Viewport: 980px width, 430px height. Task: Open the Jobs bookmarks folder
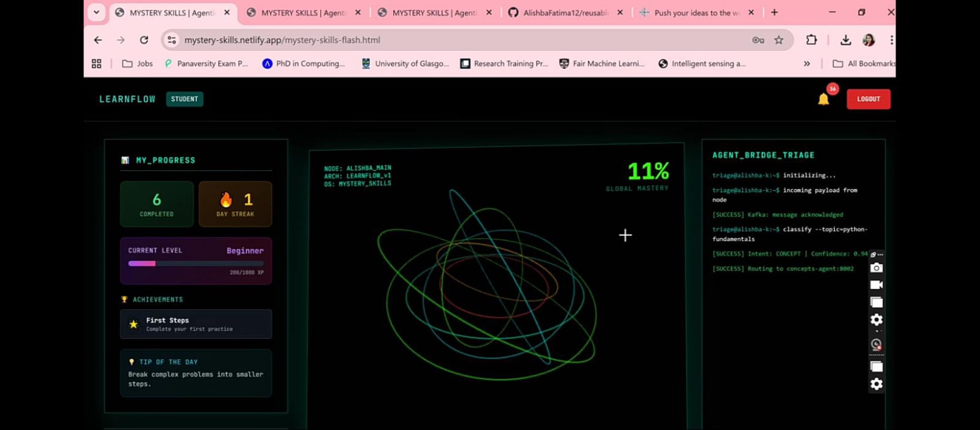(138, 64)
